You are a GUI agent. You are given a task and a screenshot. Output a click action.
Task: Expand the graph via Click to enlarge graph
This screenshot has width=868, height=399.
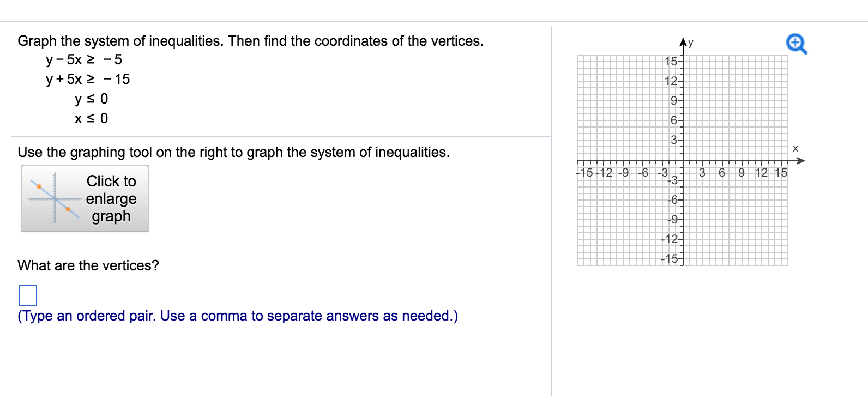tap(111, 198)
